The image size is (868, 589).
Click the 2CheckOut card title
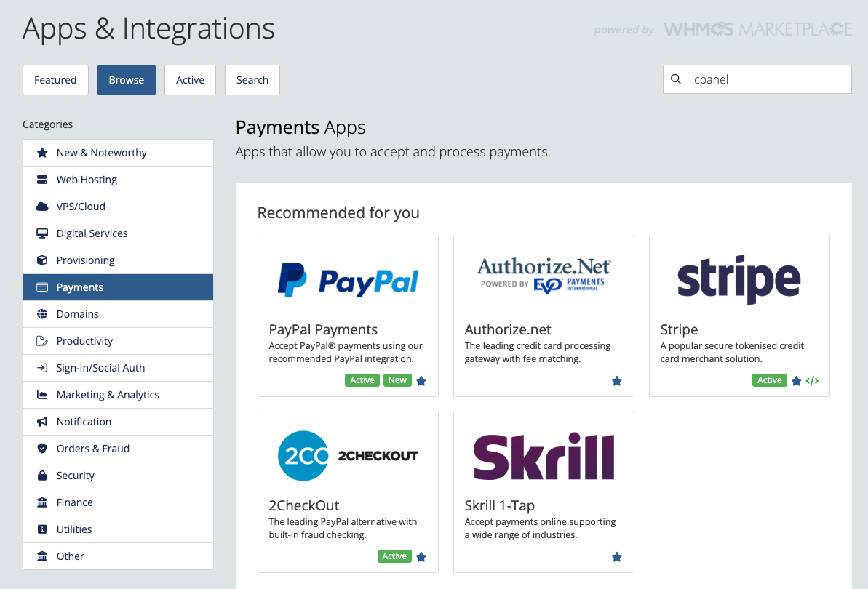[x=304, y=505]
